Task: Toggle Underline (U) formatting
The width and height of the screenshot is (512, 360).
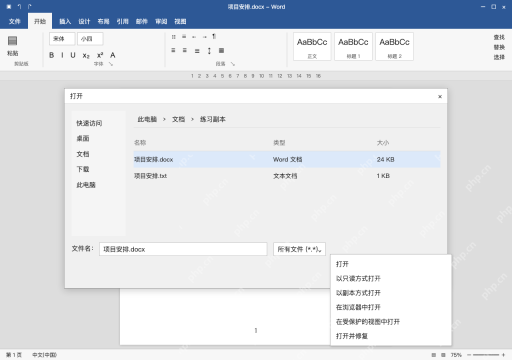Action: tap(73, 55)
